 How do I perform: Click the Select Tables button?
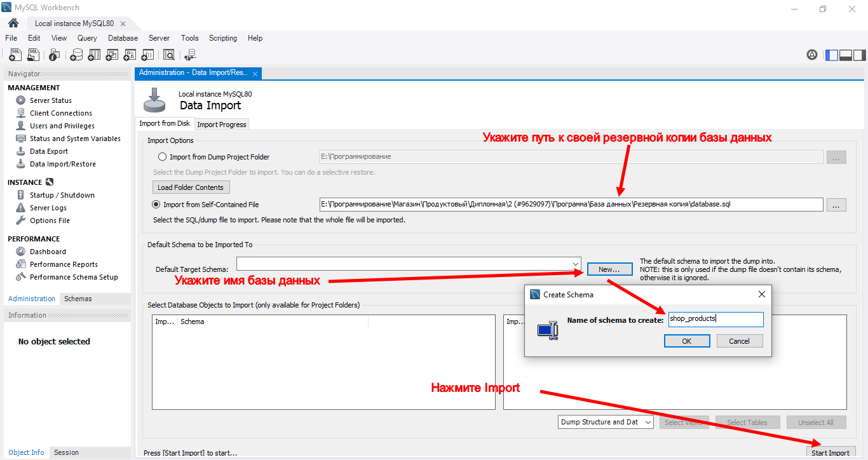[x=747, y=423]
